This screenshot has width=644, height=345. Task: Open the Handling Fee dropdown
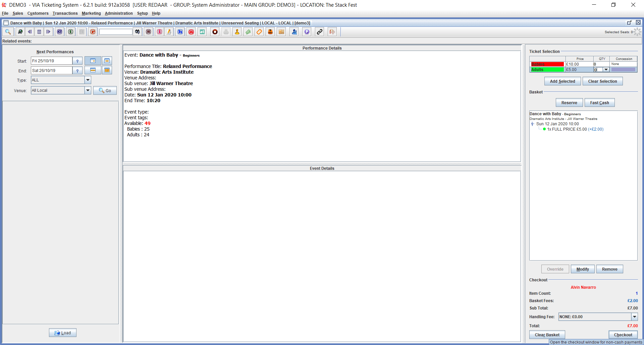[634, 317]
